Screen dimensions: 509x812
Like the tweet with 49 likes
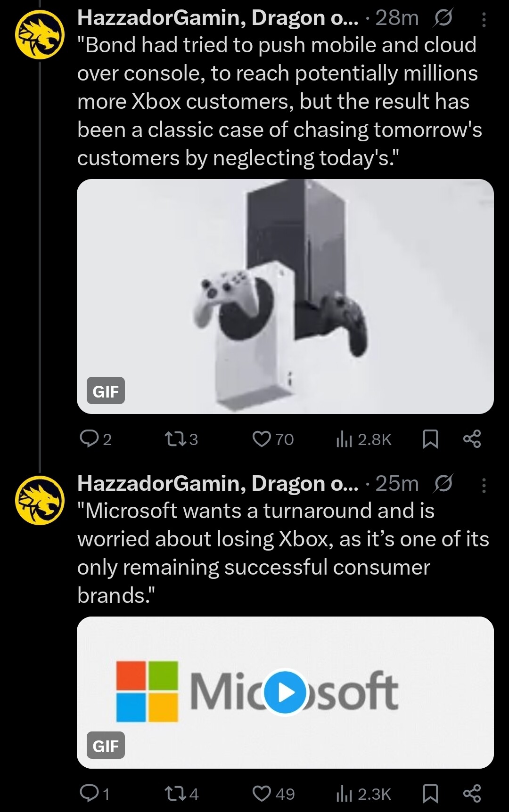point(261,794)
